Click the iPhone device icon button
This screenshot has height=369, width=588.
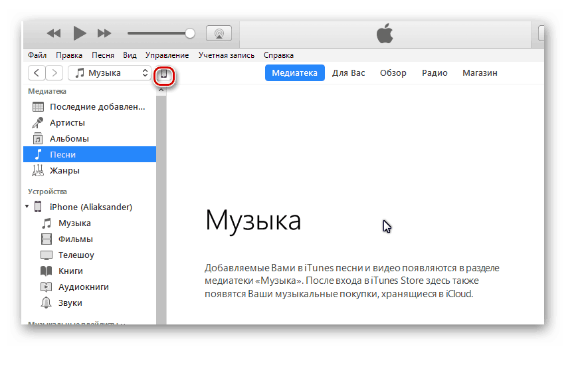click(164, 74)
